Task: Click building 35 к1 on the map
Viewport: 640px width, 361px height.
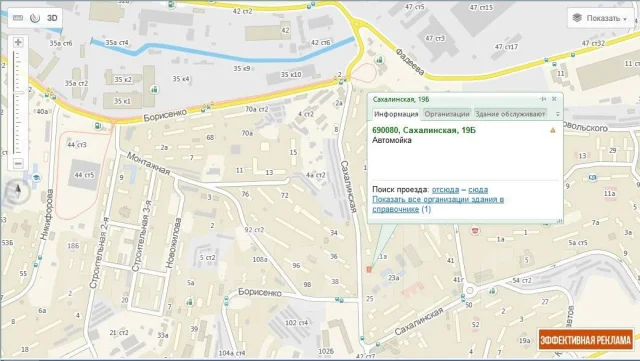Action: coord(122,101)
